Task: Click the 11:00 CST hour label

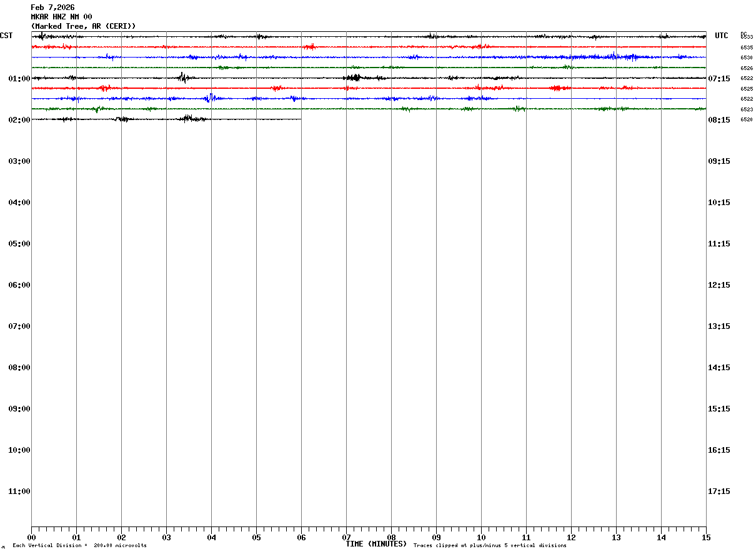Action: tap(19, 491)
